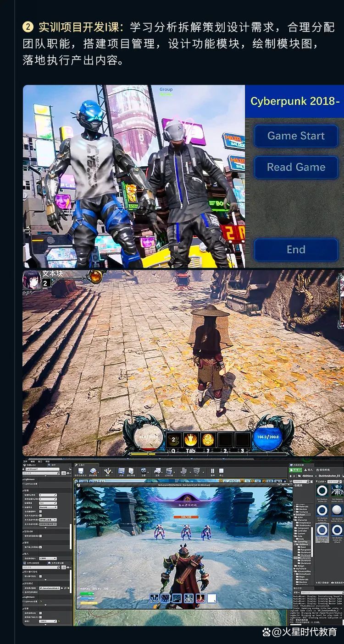Viewport: 344px width, 644px height.
Task: Click the file menu in editor menu bar
Action: click(25, 461)
